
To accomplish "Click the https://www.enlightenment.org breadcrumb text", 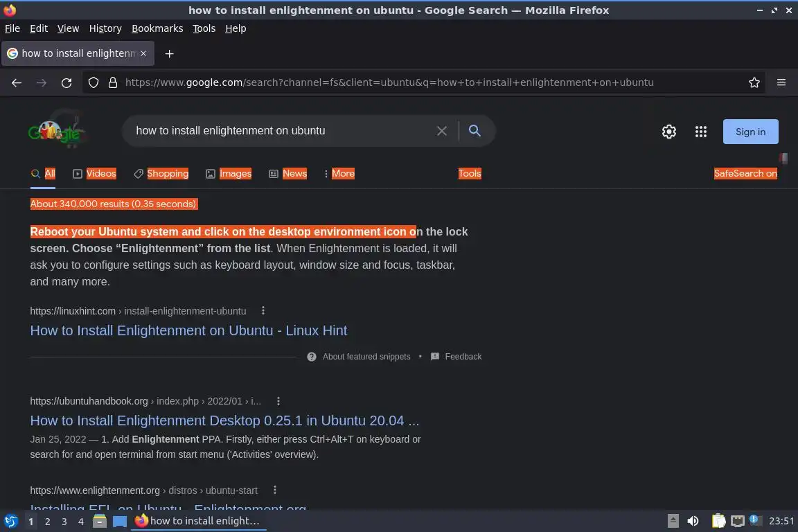I will pos(95,490).
